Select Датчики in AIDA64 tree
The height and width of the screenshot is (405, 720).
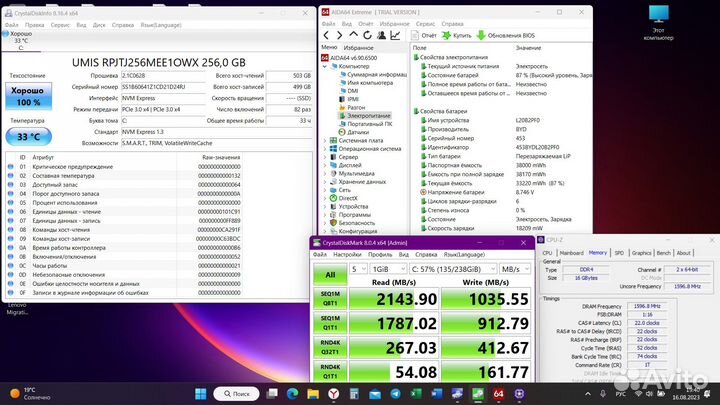(x=354, y=132)
